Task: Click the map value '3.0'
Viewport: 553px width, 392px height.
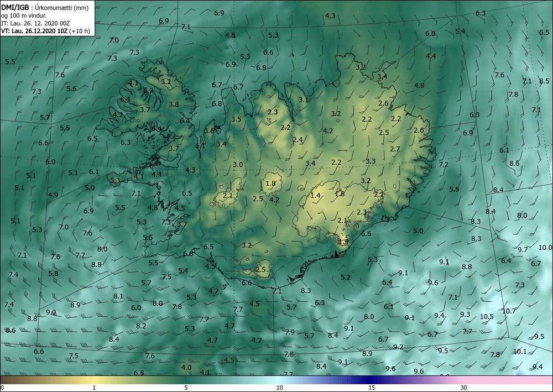Action: click(x=238, y=165)
